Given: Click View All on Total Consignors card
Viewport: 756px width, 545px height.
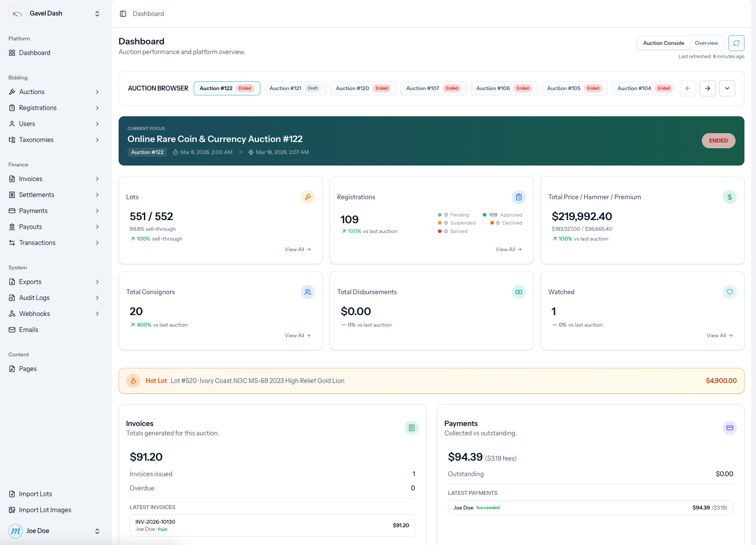Looking at the screenshot, I should 298,336.
